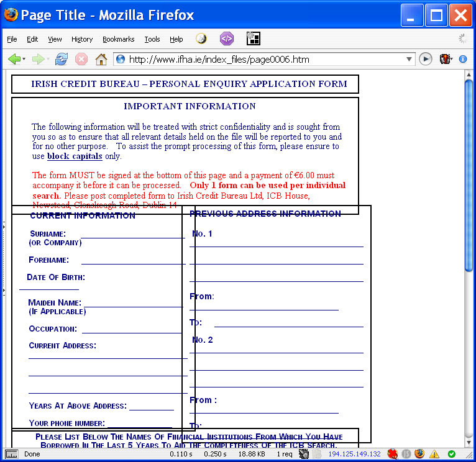Click the vertical scrollbar thumb
Image resolution: width=476 pixels, height=462 pixels.
click(469, 175)
